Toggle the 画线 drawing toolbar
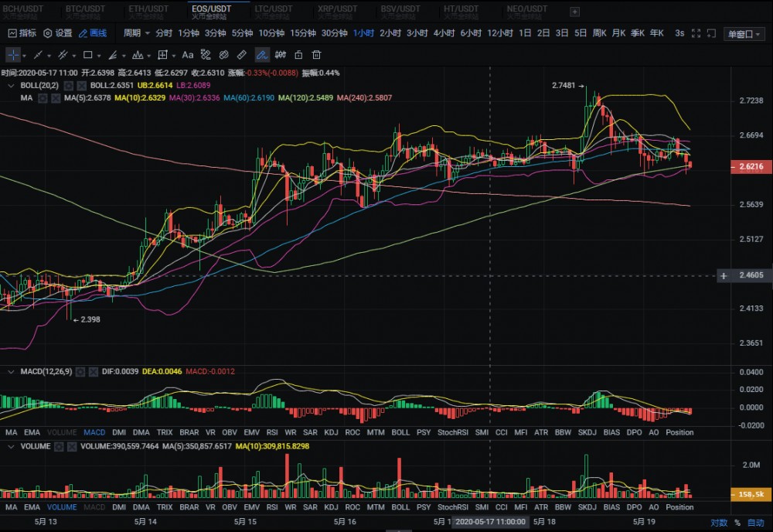Viewport: 773px width, 532px height. (93, 33)
